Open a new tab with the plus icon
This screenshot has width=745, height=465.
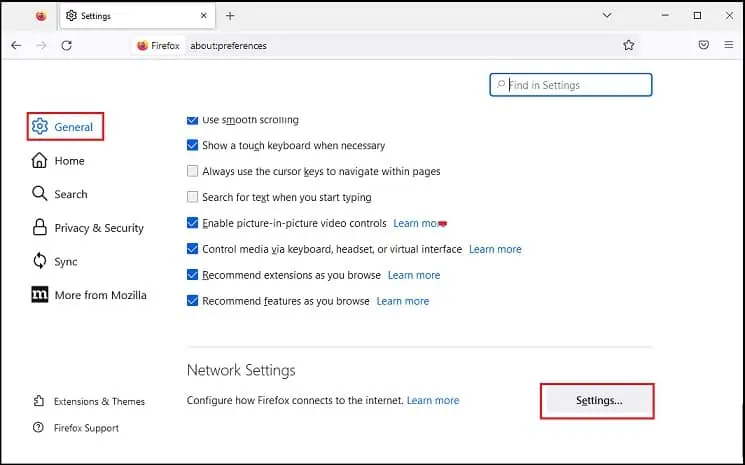[230, 16]
